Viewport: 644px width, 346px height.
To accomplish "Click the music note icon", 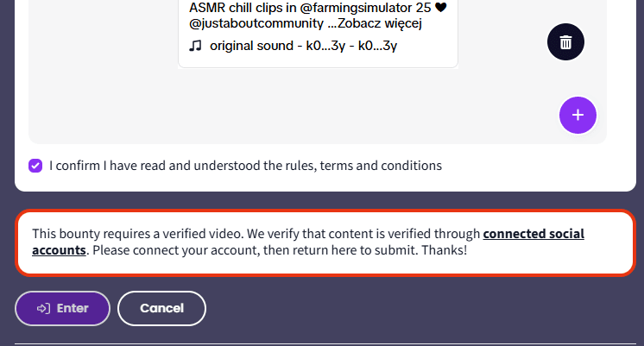I will pos(195,45).
